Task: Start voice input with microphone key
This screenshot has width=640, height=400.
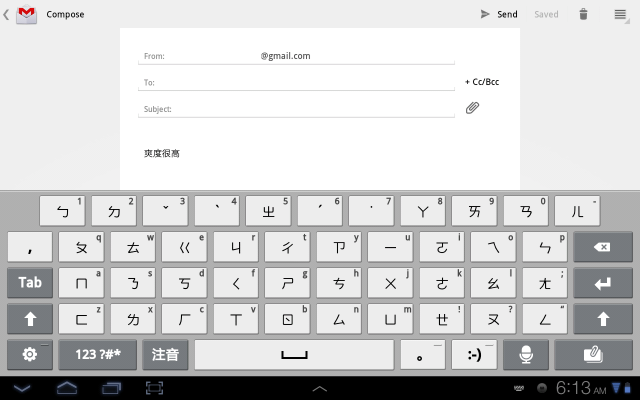Action: coord(526,355)
